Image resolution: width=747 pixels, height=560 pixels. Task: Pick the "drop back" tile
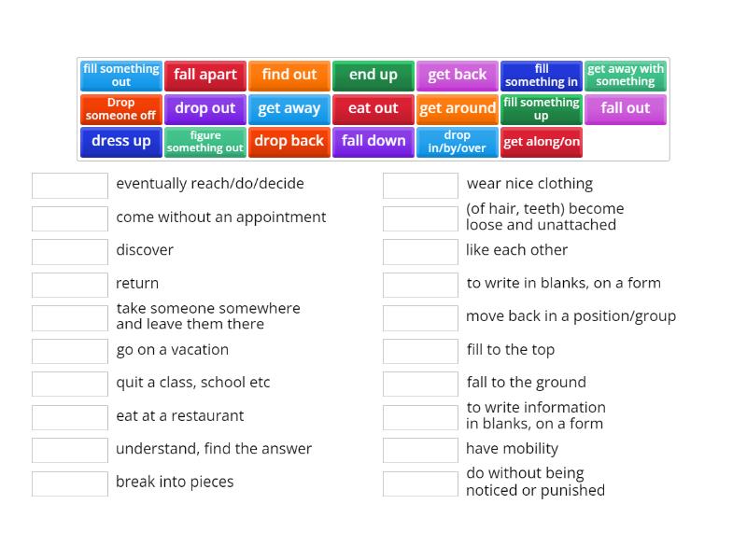pyautogui.click(x=289, y=142)
